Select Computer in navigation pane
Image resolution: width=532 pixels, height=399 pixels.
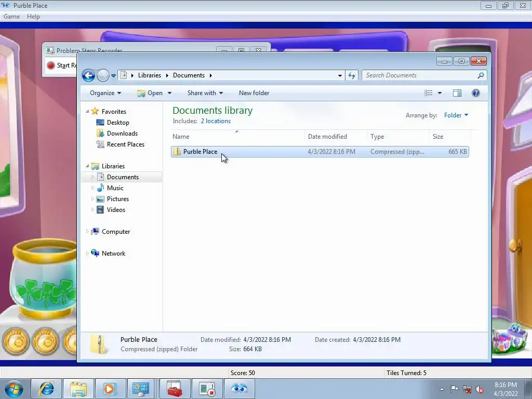(x=116, y=232)
